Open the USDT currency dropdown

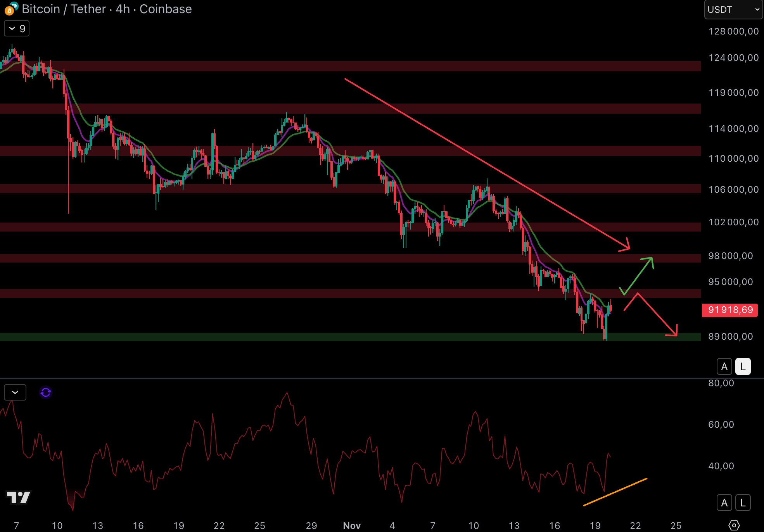click(733, 10)
